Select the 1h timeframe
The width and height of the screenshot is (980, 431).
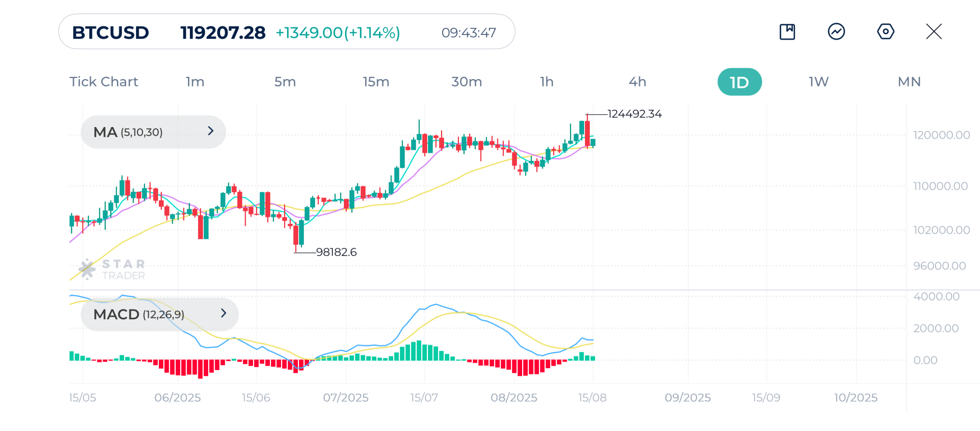tap(547, 82)
